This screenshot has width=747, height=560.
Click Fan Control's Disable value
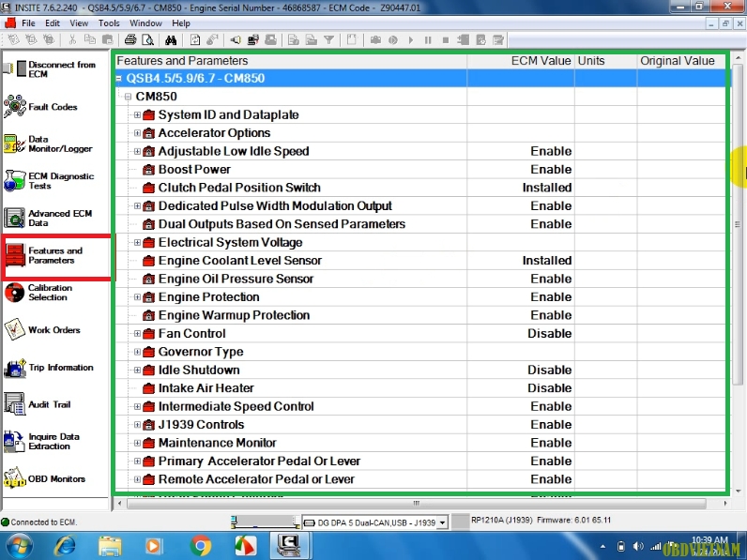pyautogui.click(x=549, y=333)
